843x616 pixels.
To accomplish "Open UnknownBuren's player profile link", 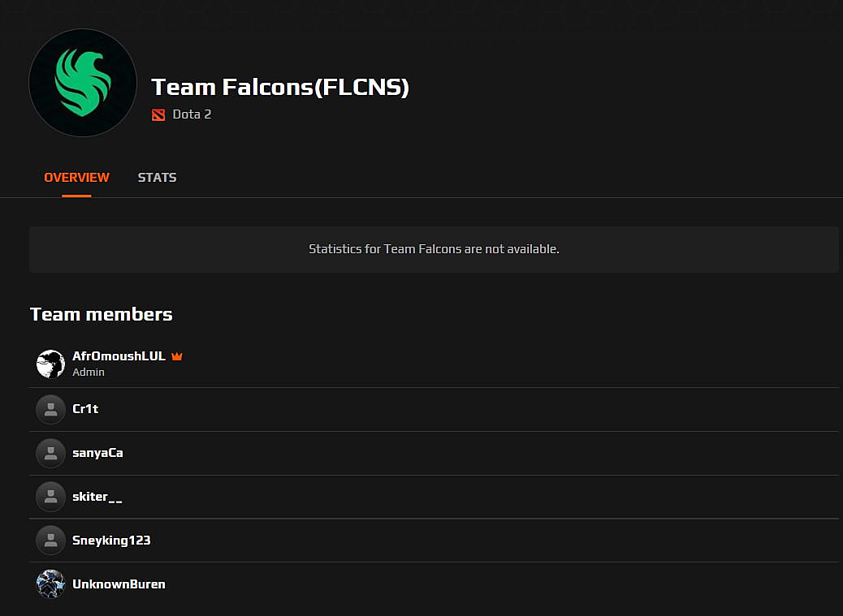I will tap(119, 584).
